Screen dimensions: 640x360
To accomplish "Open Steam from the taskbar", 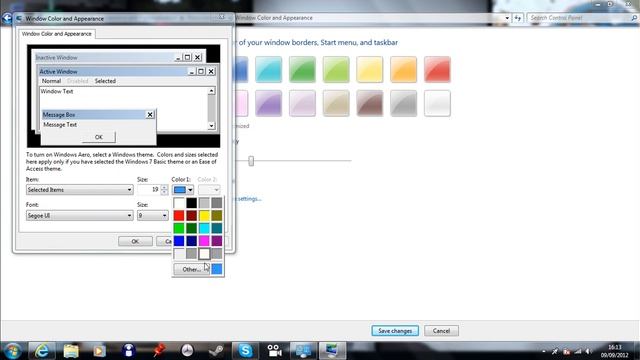I will tap(216, 351).
